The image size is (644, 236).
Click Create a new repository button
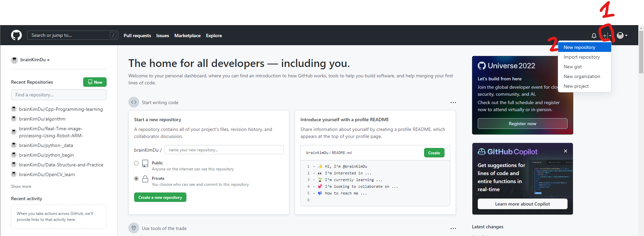(160, 197)
